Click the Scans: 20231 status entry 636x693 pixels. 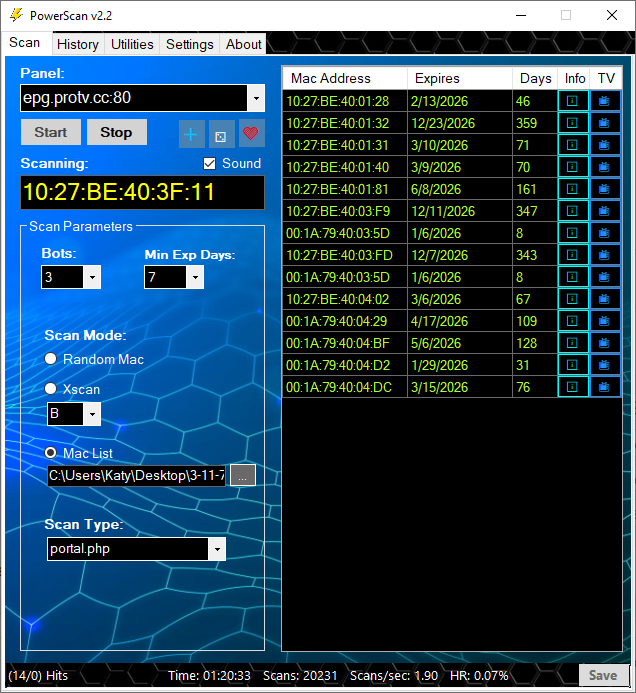(x=300, y=676)
